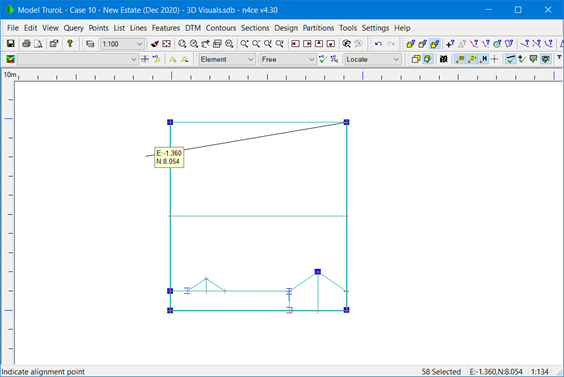Click the properties printer-setup icon

click(54, 44)
